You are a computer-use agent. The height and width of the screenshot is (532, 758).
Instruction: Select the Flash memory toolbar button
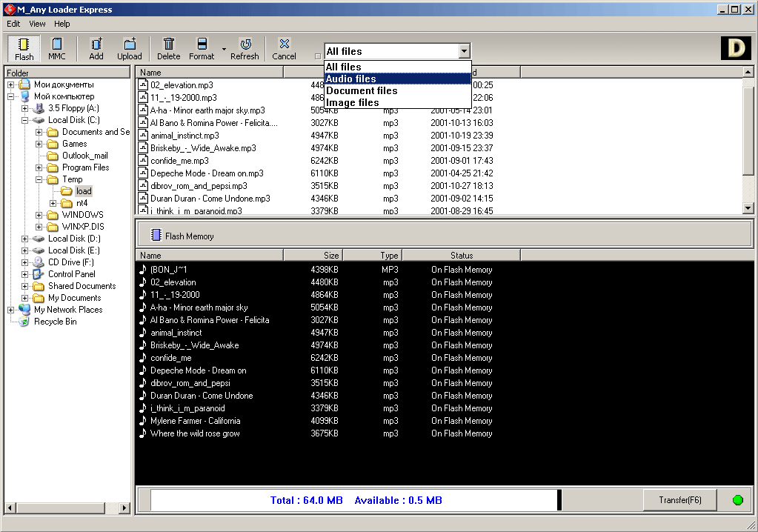[24, 49]
